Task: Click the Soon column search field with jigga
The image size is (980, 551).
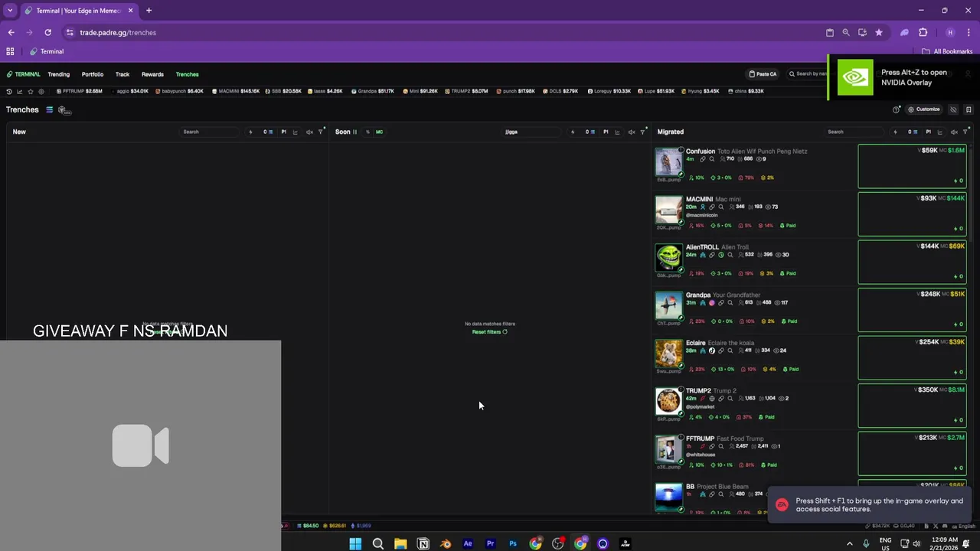Action: tap(532, 132)
